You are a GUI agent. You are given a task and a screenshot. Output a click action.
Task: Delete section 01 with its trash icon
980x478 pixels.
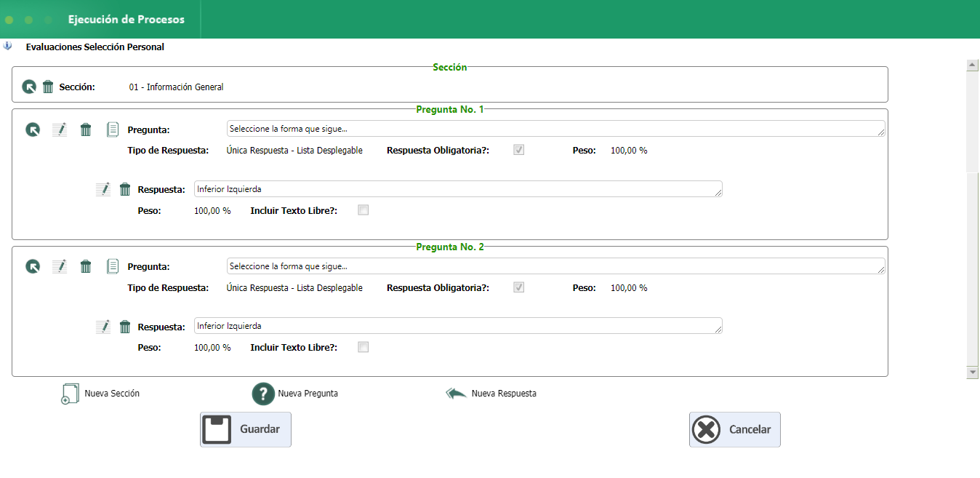[x=48, y=87]
